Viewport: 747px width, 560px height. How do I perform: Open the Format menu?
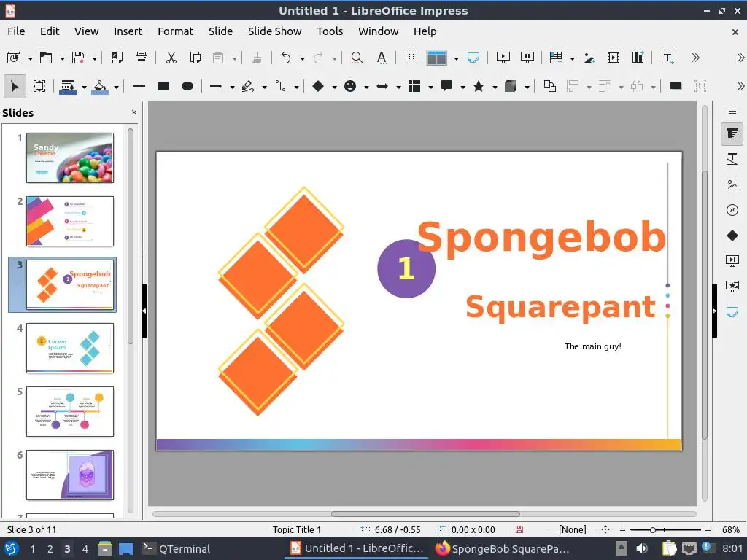pos(175,31)
